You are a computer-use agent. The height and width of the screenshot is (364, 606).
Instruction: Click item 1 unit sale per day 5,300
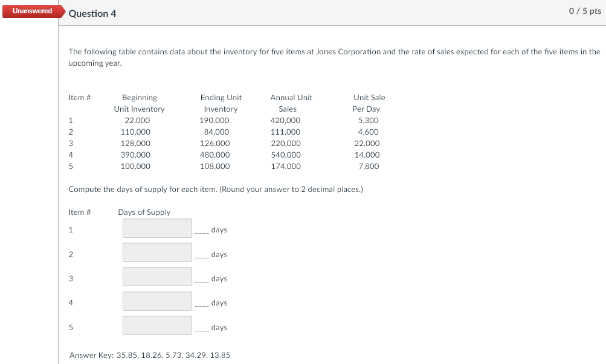click(x=369, y=121)
